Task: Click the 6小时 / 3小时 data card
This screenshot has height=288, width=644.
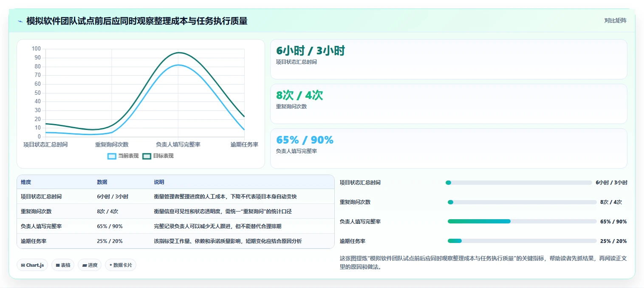Action: coord(449,59)
